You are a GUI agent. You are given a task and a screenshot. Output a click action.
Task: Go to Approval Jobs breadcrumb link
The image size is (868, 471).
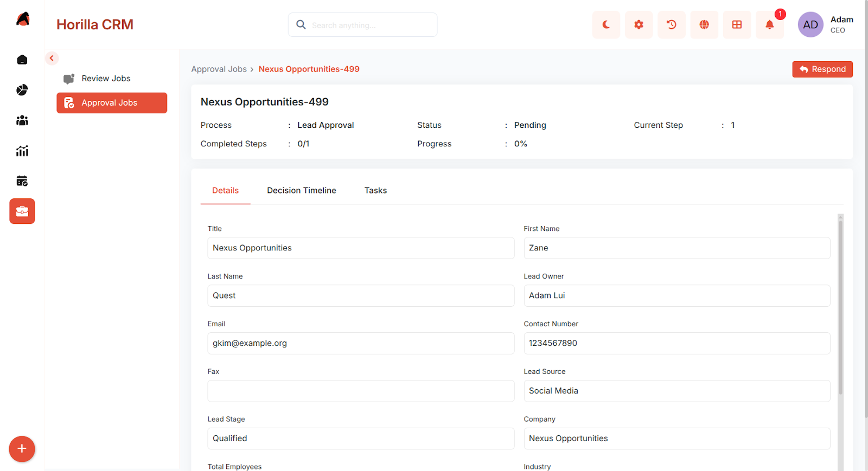click(219, 69)
